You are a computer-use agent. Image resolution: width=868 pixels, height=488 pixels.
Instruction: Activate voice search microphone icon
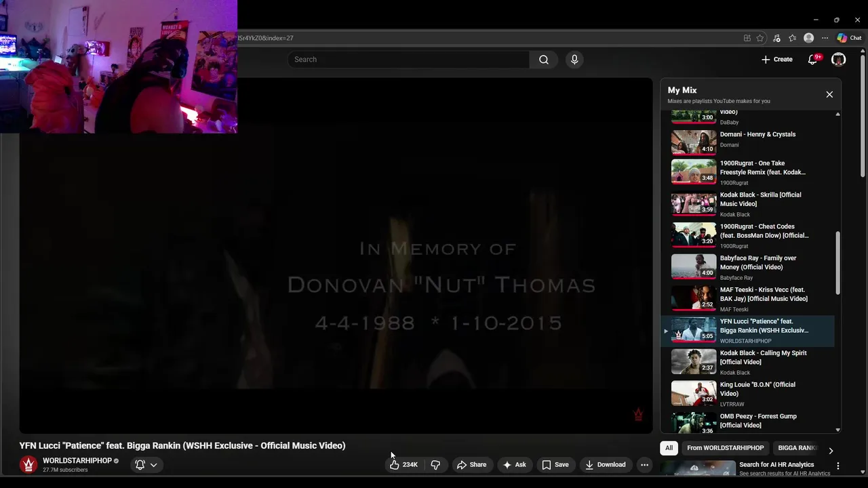click(574, 60)
